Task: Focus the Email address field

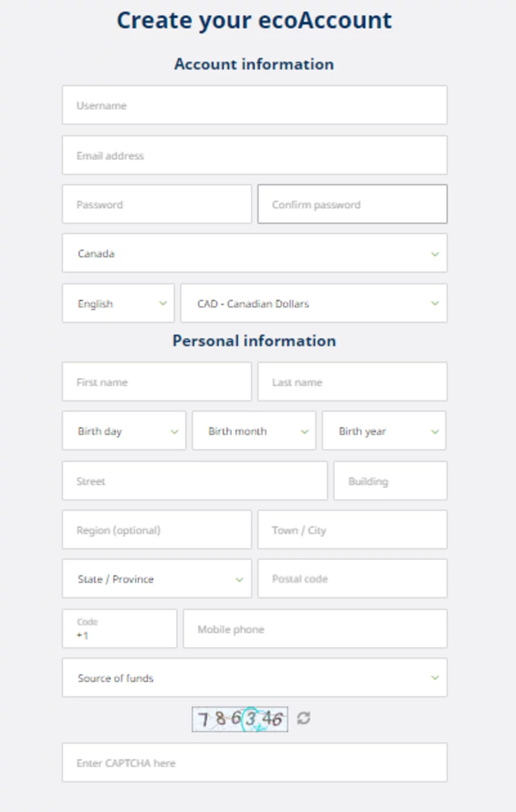Action: point(254,155)
